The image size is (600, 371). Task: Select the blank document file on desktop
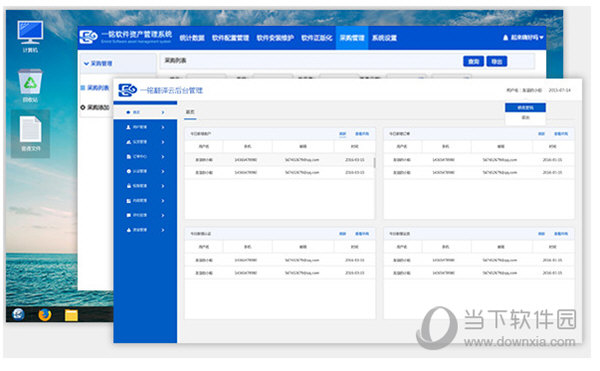pos(31,133)
